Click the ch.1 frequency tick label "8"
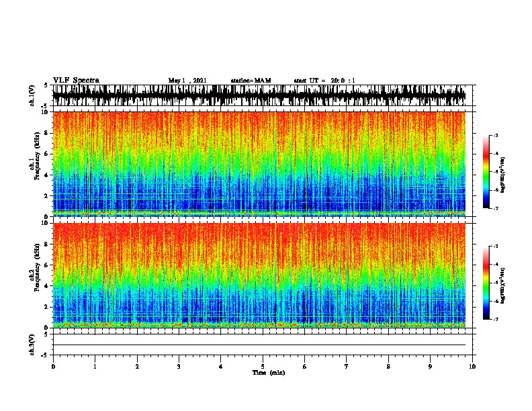Screen dimensions: 532x411 click(46, 133)
